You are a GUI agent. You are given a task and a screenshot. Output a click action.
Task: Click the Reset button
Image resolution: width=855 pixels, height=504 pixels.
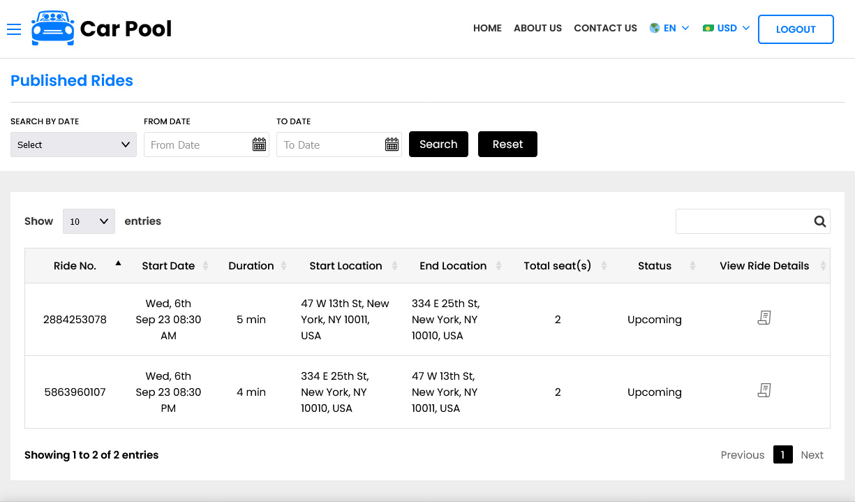point(507,144)
